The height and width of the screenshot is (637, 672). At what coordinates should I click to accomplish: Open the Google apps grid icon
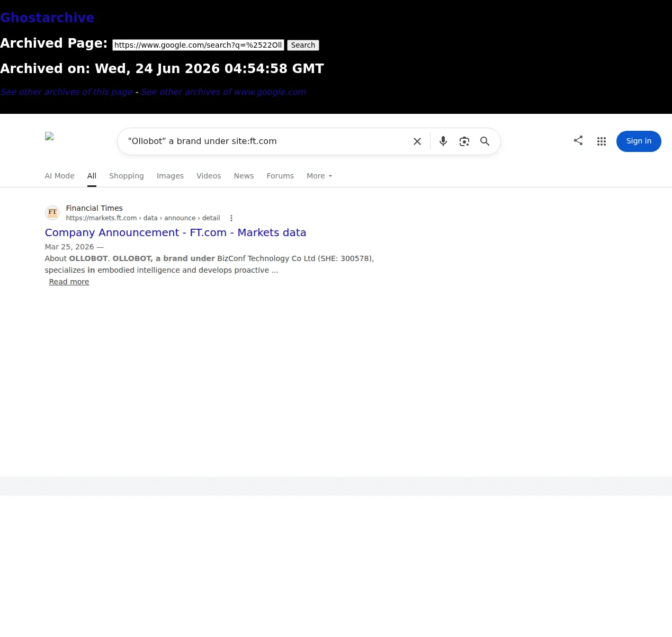(602, 141)
